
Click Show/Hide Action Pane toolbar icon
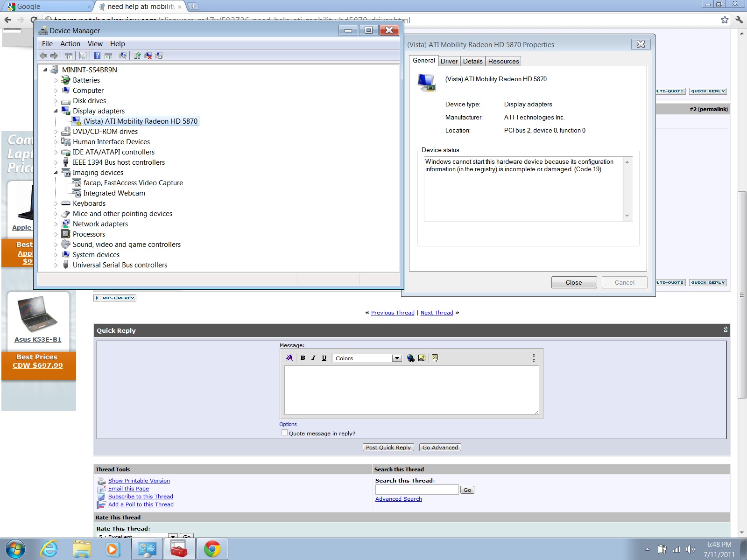108,56
